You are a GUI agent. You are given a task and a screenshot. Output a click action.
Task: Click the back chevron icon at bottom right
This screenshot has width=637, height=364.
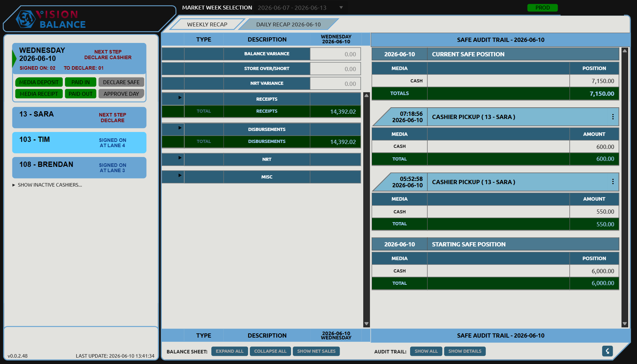coord(607,351)
